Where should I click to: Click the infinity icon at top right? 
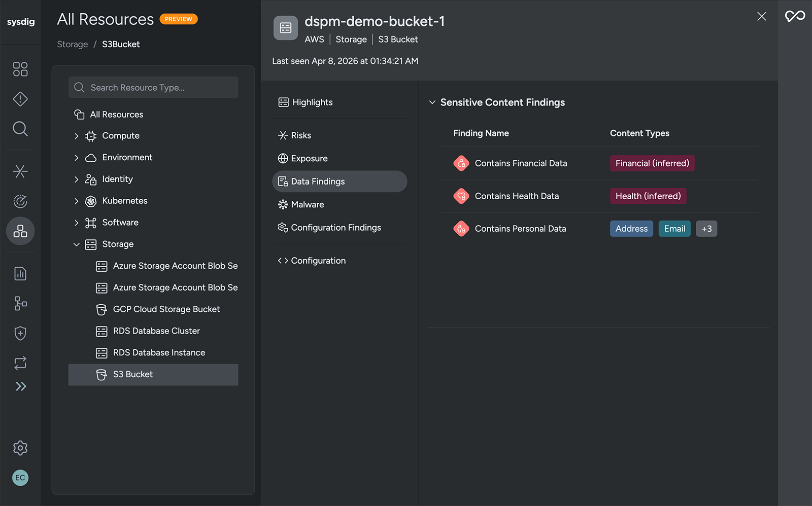coord(795,16)
